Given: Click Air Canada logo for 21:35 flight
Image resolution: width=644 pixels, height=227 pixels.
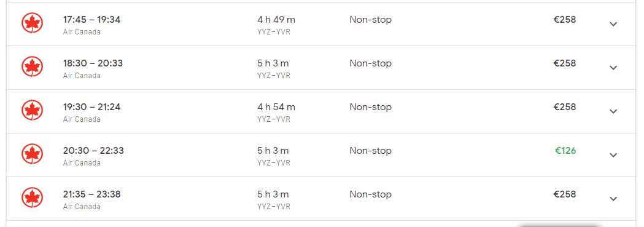Looking at the screenshot, I should [x=32, y=197].
